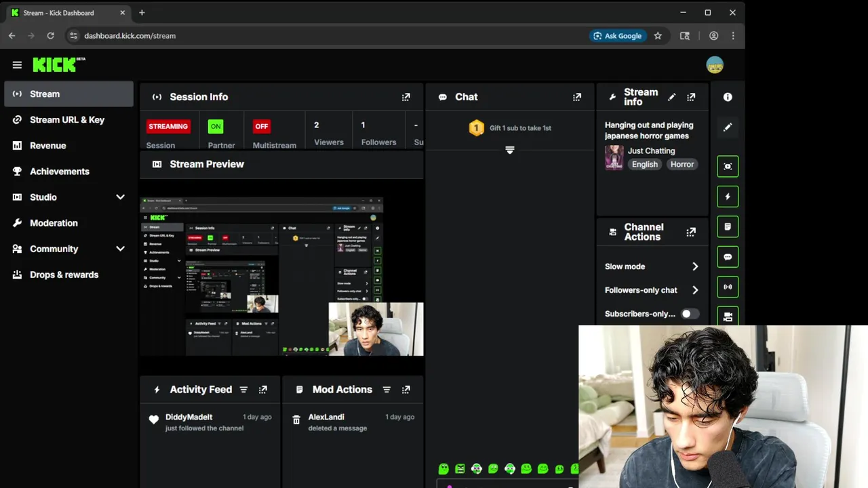Select the Horror tag chip
868x488 pixels.
point(682,164)
